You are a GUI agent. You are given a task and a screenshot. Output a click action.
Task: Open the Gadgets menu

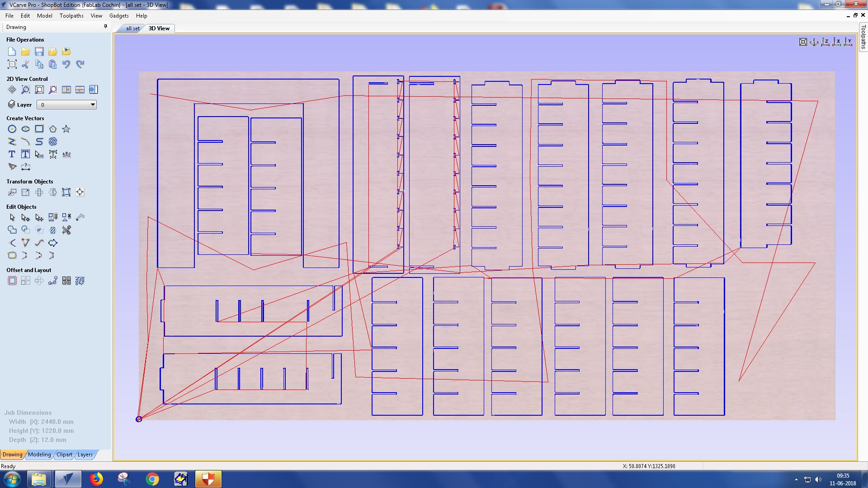(119, 16)
